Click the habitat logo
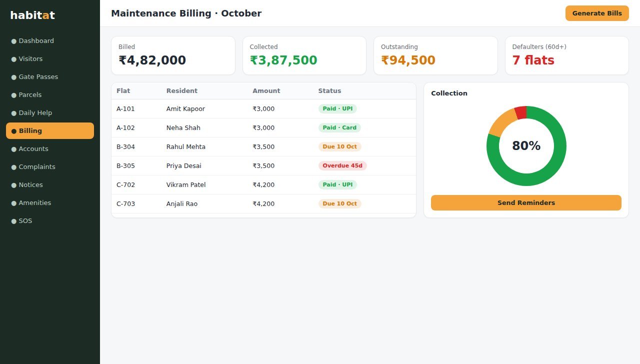The height and width of the screenshot is (364, 640). tap(32, 15)
